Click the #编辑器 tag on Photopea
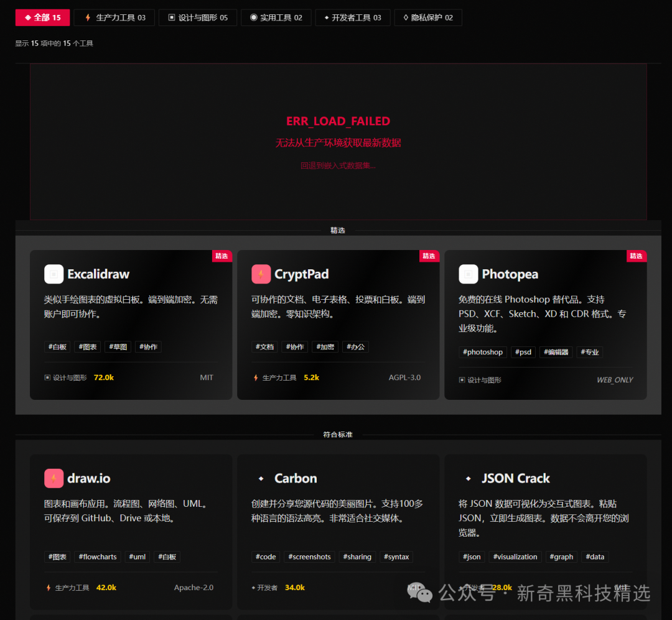 556,352
